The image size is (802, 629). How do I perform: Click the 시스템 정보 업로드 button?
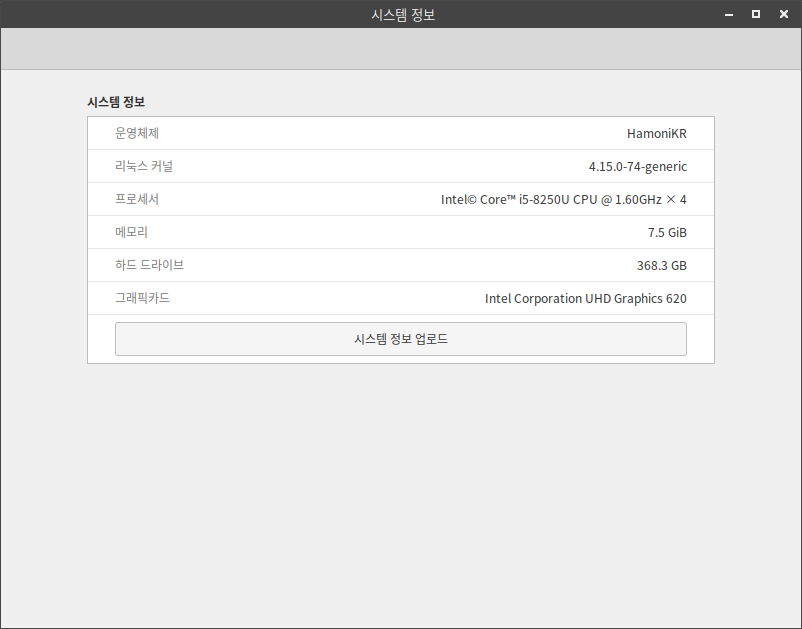tap(400, 339)
